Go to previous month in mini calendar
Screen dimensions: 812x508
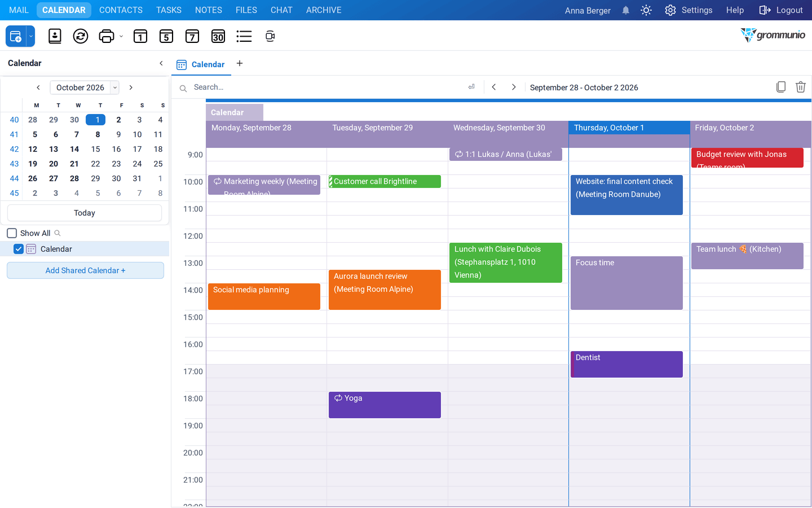pyautogui.click(x=38, y=87)
